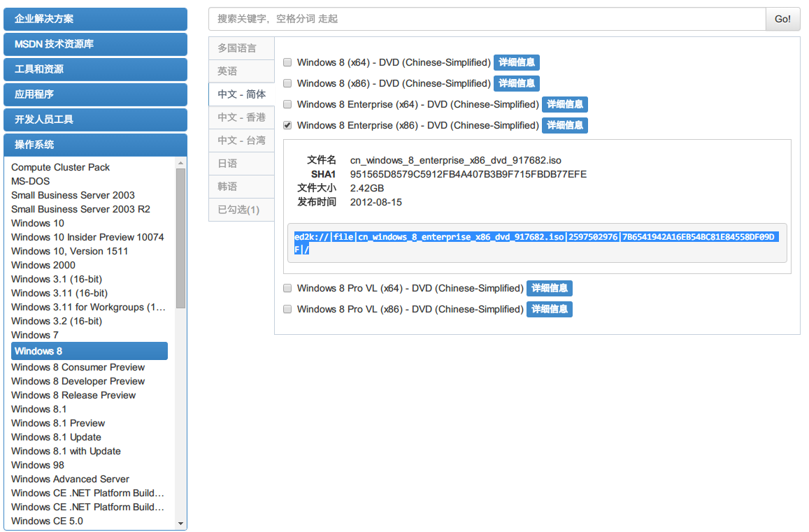
Task: Switch to 中文 - 香港 tab
Action: (241, 117)
